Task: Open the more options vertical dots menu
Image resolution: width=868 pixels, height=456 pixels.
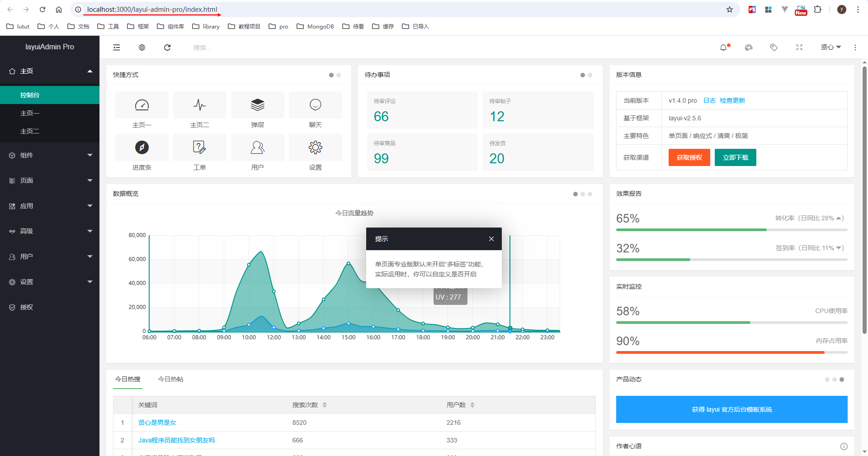Action: [855, 47]
